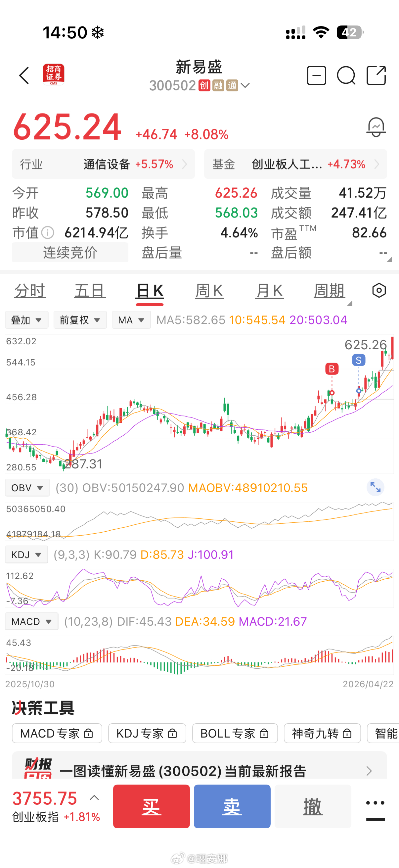Tap the 决策工具 section heading
Viewport: 399px width, 868px height.
coord(43,708)
